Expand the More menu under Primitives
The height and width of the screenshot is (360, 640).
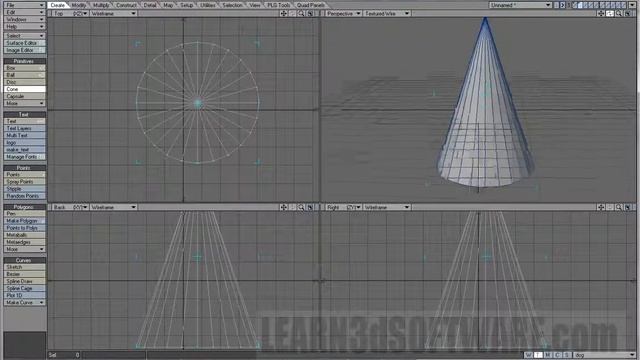(24, 104)
